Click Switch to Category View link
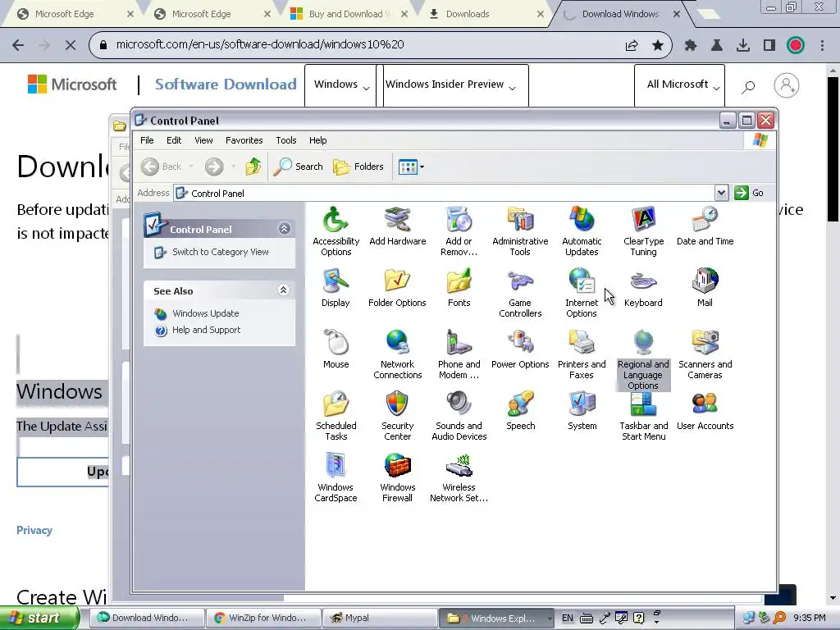The height and width of the screenshot is (630, 840). [220, 252]
